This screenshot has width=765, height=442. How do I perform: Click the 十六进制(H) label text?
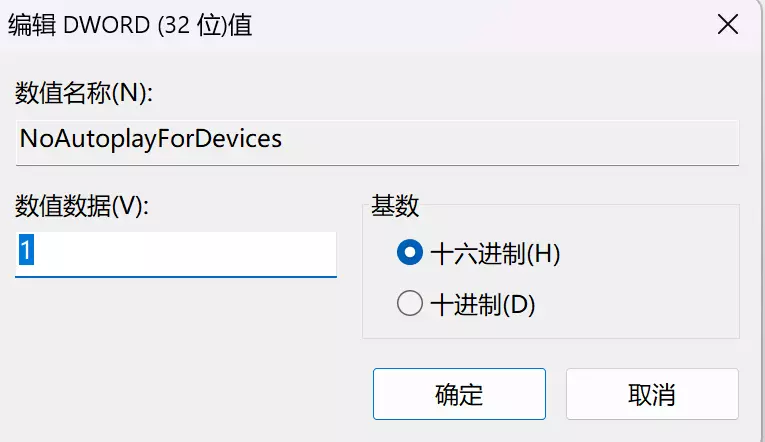click(x=494, y=254)
